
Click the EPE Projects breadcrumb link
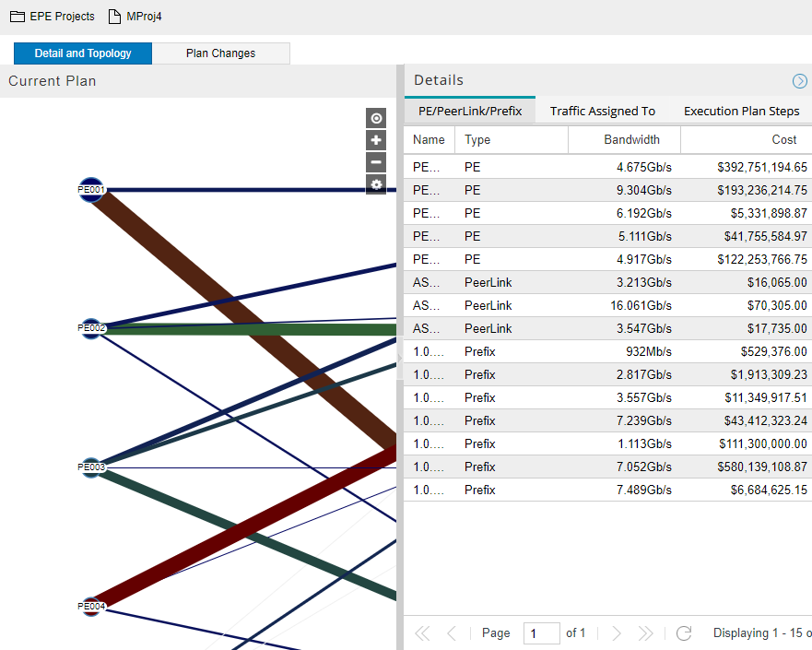[62, 17]
